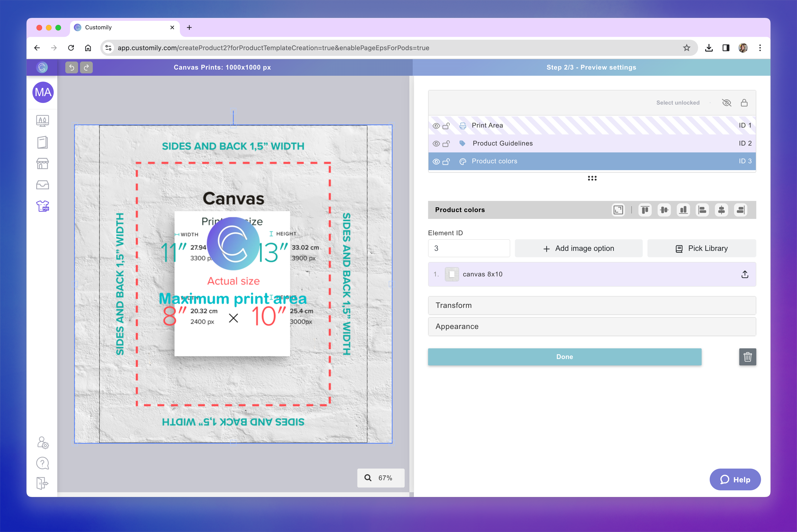This screenshot has width=797, height=532.
Task: Delete element with trash icon
Action: [748, 357]
